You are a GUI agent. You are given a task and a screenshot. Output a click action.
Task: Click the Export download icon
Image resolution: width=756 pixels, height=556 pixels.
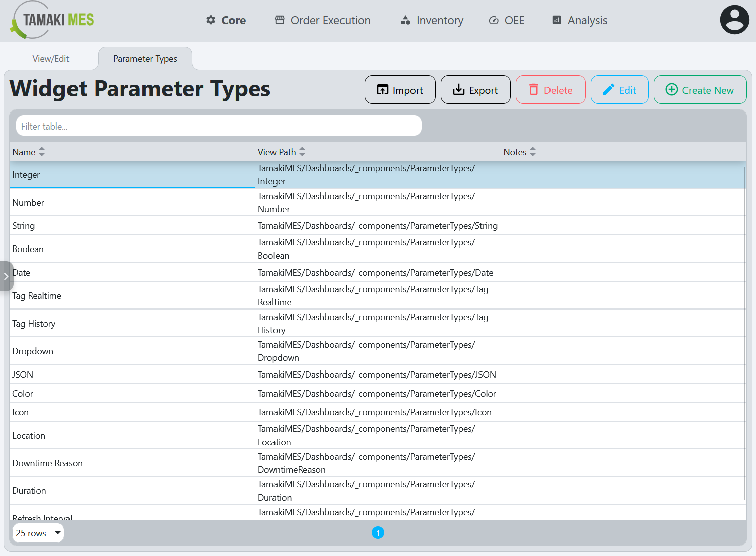tap(459, 89)
